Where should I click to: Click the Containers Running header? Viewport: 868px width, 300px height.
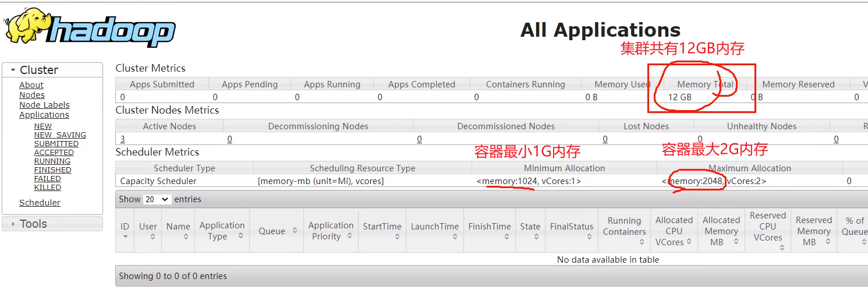point(525,84)
